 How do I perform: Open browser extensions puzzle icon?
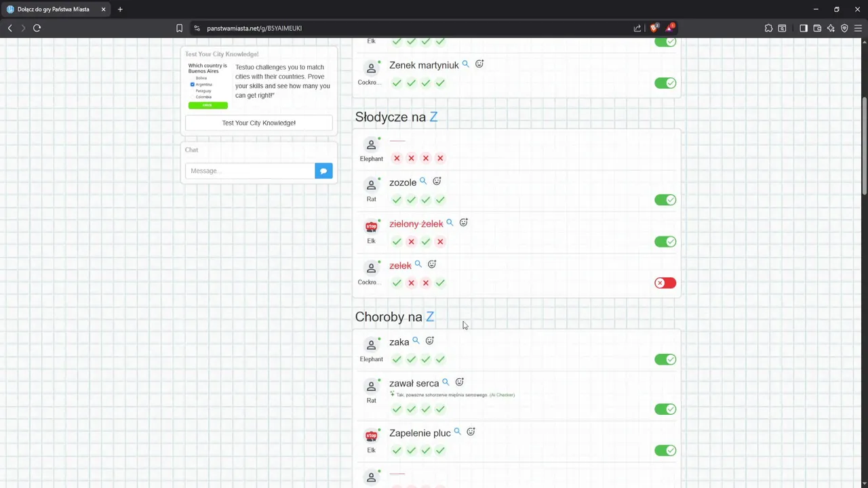(x=768, y=28)
